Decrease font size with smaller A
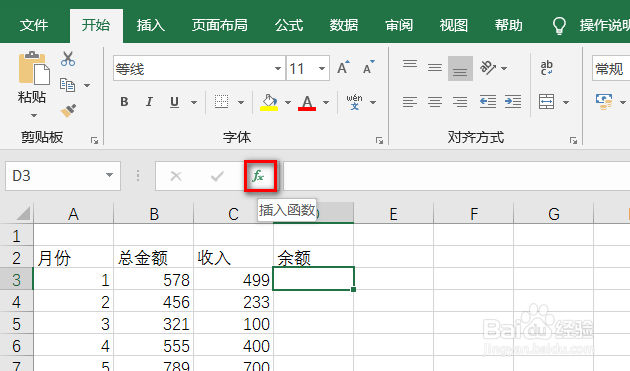 (x=368, y=68)
